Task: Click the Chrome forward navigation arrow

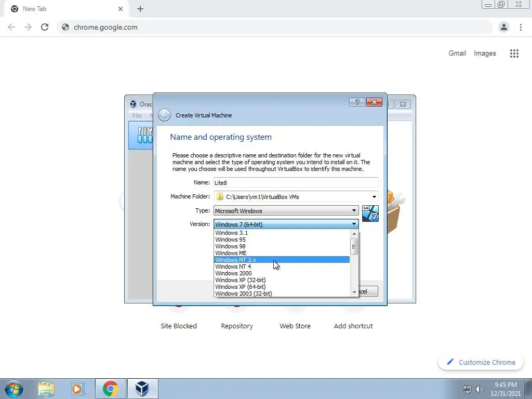Action: click(x=28, y=27)
